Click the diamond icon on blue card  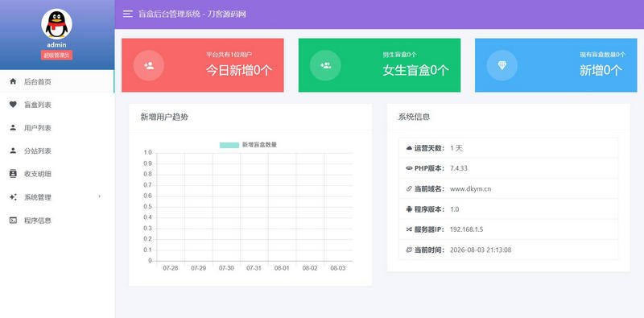(x=502, y=65)
